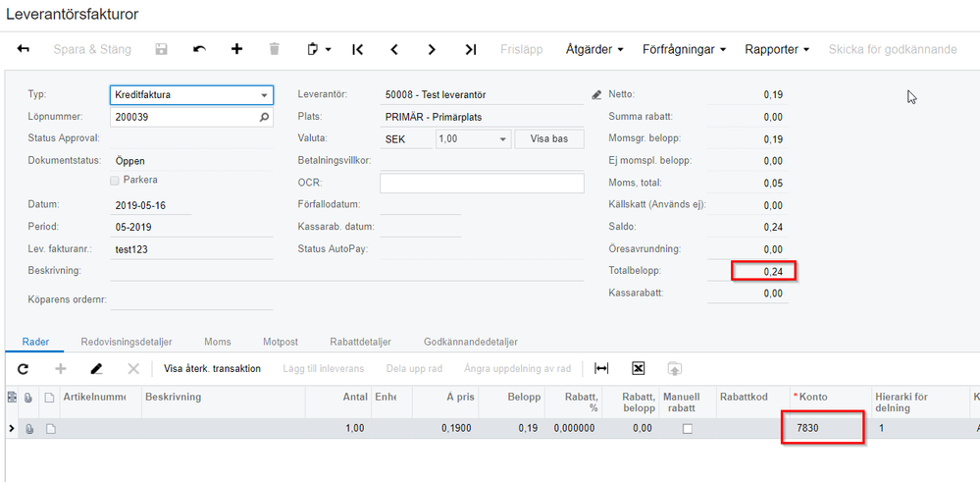The height and width of the screenshot is (482, 980).
Task: Click the pencil edit icon beside Leverantör
Action: click(x=595, y=95)
